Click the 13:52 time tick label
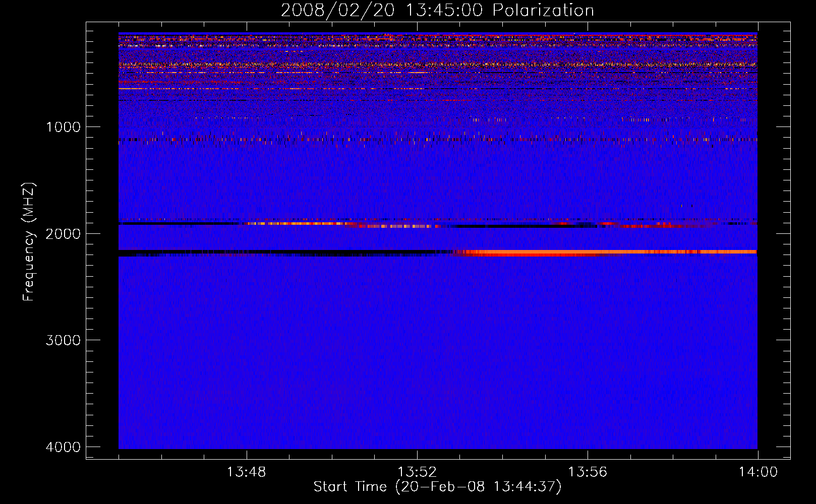The width and height of the screenshot is (816, 504). [x=417, y=472]
